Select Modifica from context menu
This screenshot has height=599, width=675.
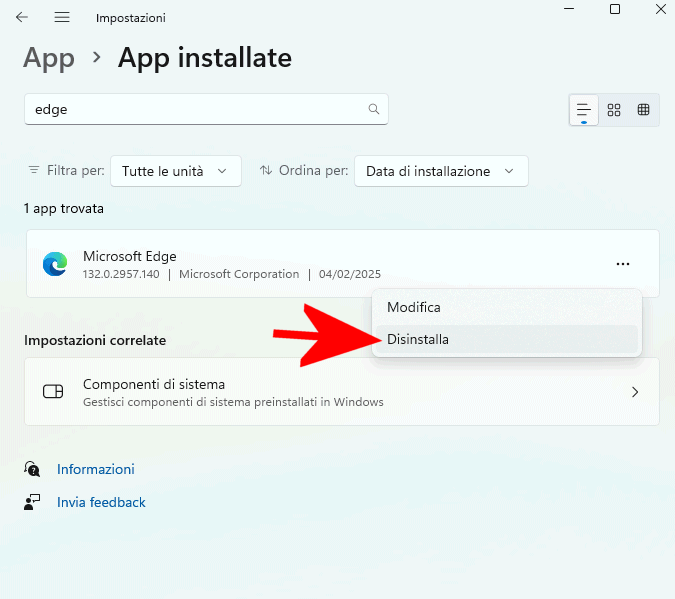(507, 307)
